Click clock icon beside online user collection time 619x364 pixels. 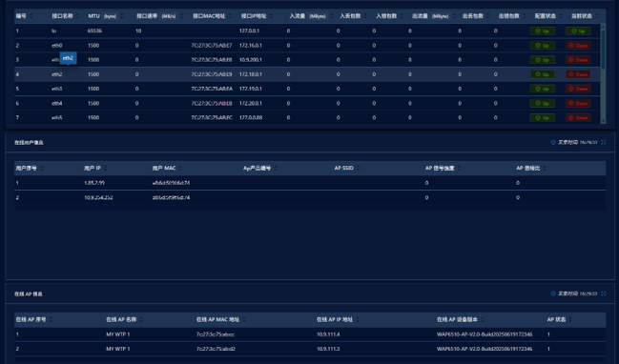pos(553,142)
